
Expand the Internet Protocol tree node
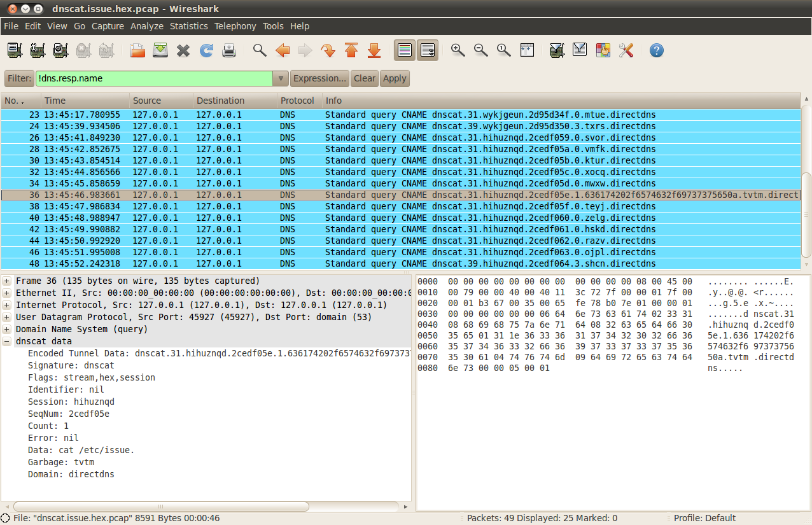[7, 305]
